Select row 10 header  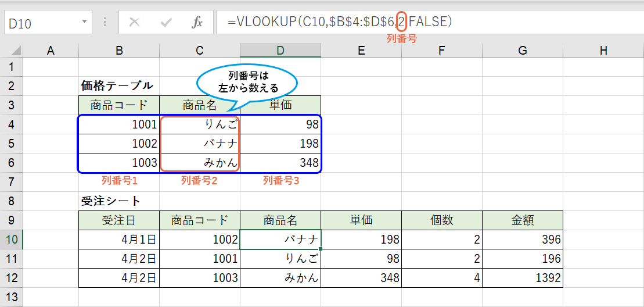coord(12,240)
